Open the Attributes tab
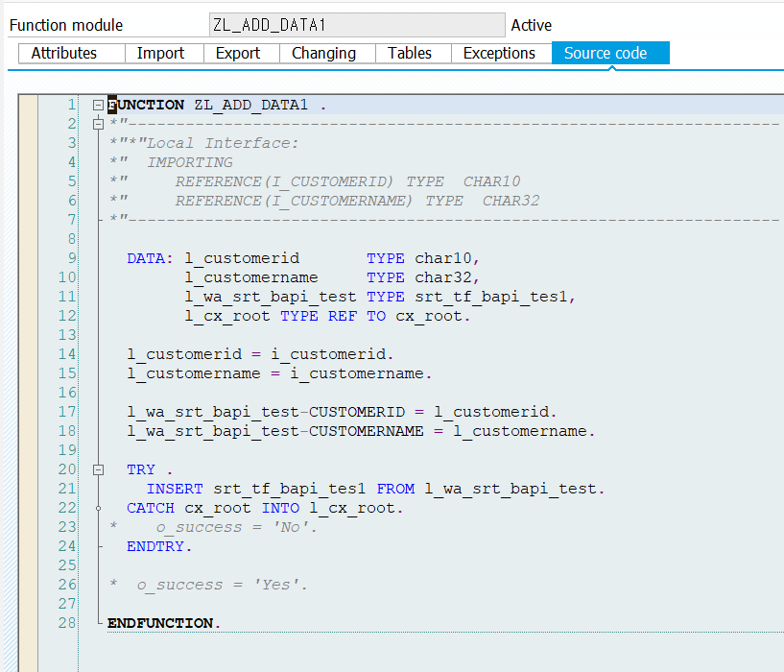Viewport: 784px width, 672px height. point(64,54)
